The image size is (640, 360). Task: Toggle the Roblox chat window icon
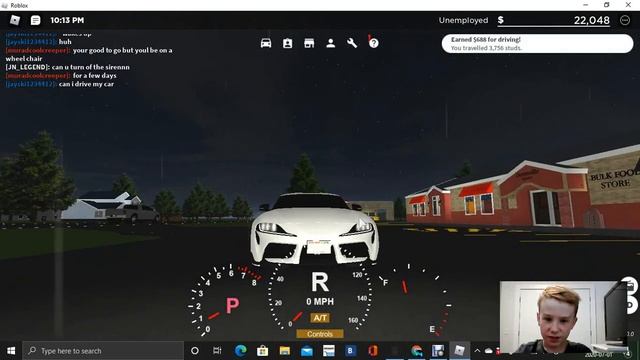tap(36, 20)
